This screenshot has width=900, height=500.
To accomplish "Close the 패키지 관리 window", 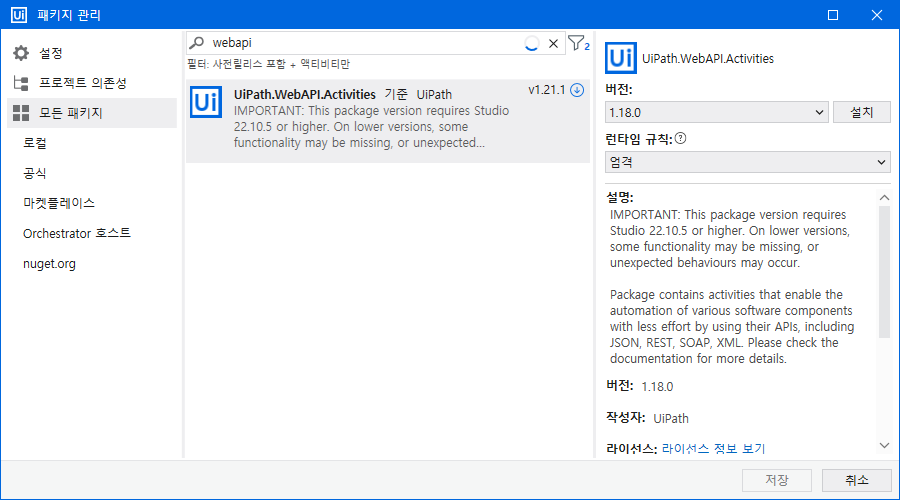I will (x=876, y=15).
